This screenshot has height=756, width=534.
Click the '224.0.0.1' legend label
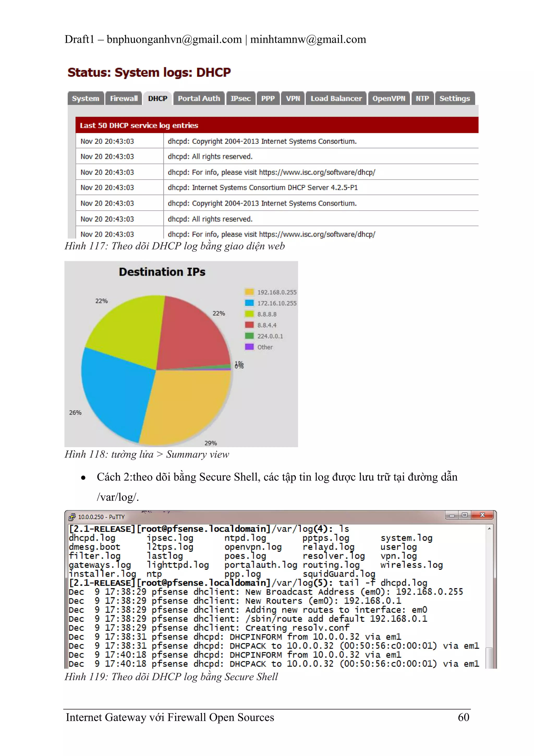(x=270, y=336)
